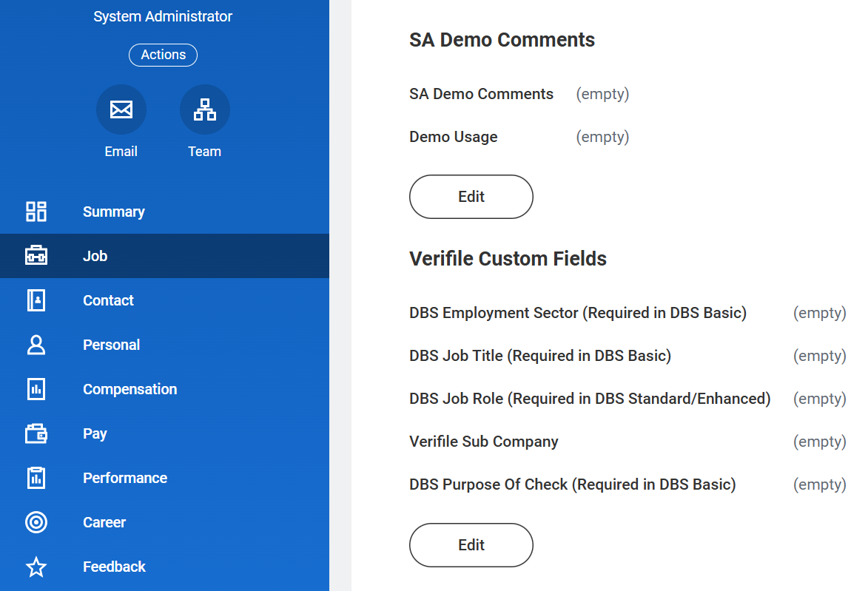Open the Career tab label

coord(104,522)
